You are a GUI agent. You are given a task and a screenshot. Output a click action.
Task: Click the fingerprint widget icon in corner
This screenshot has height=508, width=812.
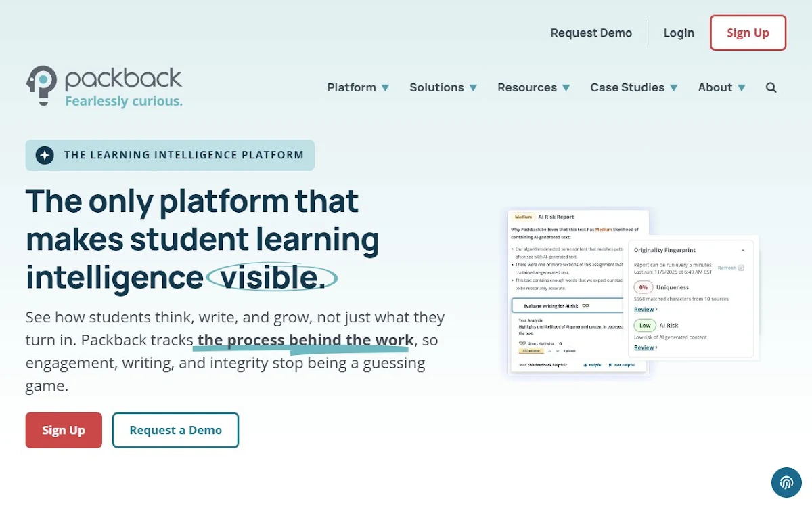tap(786, 483)
